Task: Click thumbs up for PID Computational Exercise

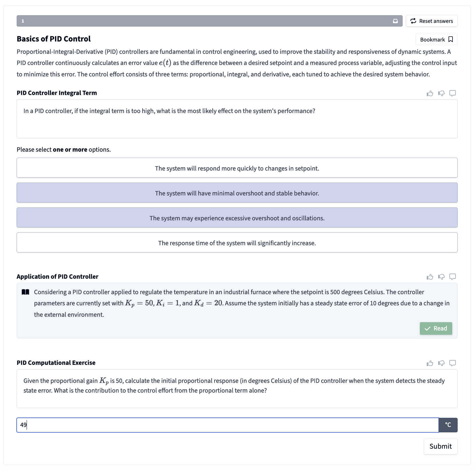Action: coord(430,363)
